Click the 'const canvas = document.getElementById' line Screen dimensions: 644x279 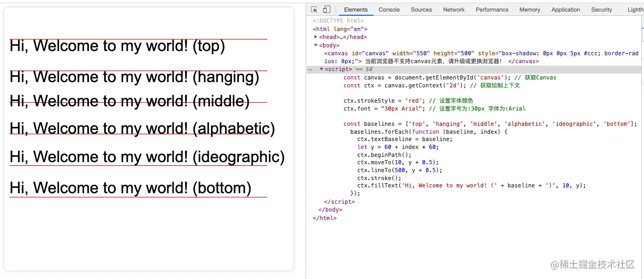(450, 78)
